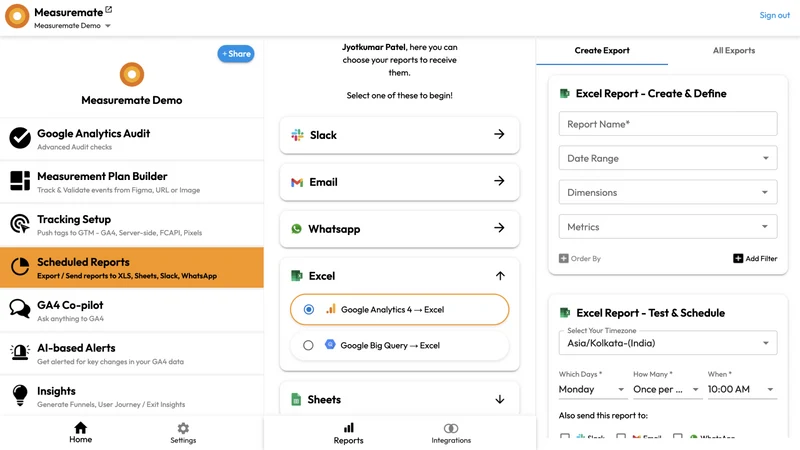Click the Insights lightbulb icon

(20, 395)
